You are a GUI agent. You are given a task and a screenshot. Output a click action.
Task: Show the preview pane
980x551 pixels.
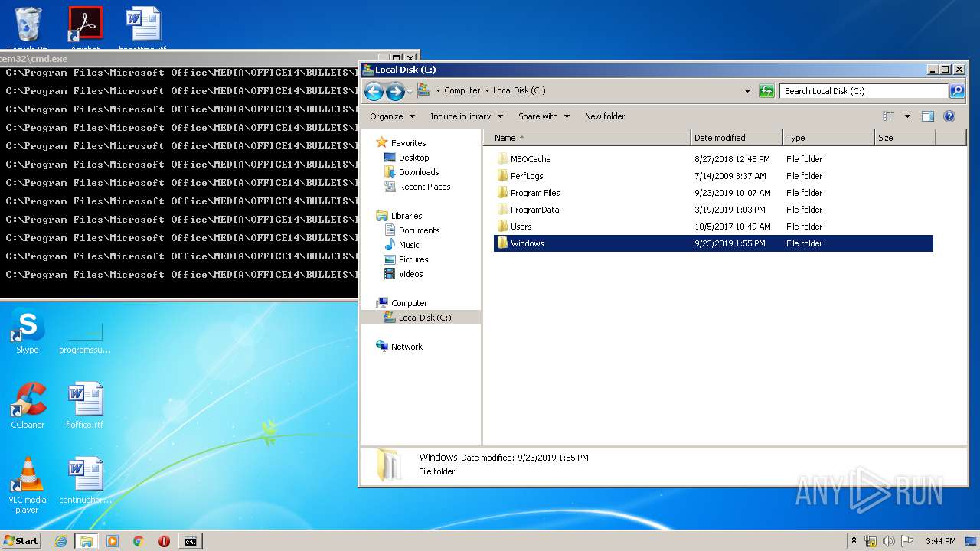click(928, 116)
